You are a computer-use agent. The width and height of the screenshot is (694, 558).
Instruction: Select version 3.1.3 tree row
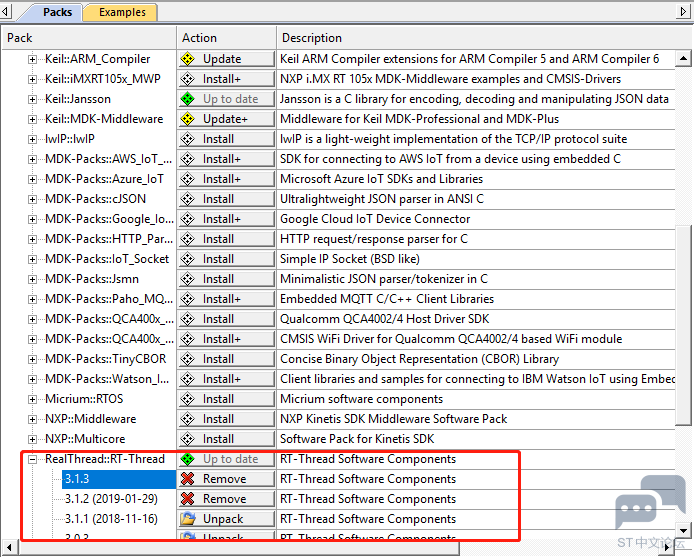coord(119,479)
